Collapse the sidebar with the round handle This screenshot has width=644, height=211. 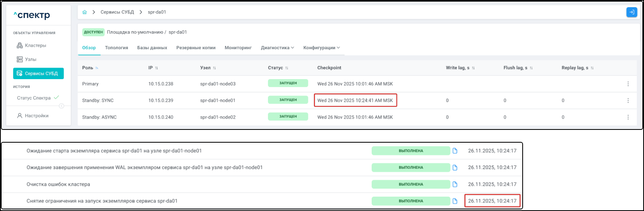coord(61,106)
